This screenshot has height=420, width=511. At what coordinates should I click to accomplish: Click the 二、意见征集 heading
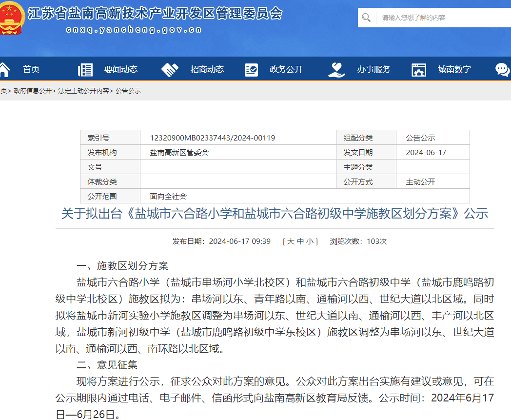pos(107,364)
